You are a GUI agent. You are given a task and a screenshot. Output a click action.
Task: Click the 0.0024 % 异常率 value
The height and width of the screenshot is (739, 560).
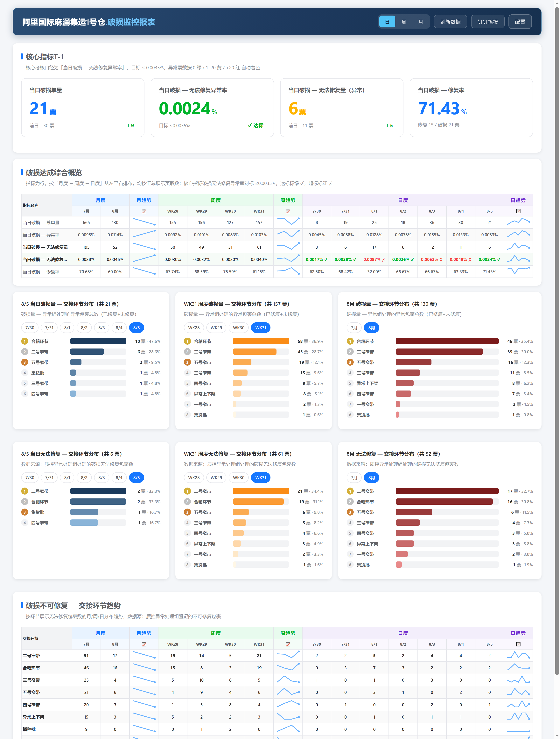pyautogui.click(x=188, y=109)
